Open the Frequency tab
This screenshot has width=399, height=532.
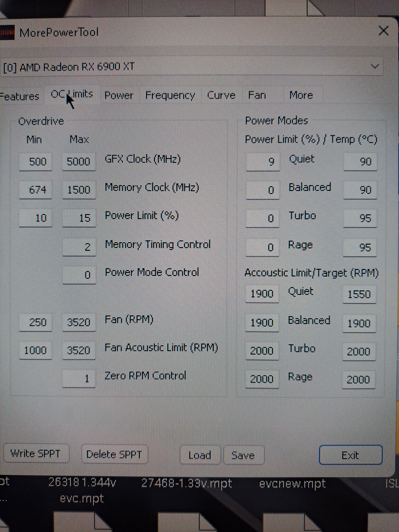[x=170, y=95]
